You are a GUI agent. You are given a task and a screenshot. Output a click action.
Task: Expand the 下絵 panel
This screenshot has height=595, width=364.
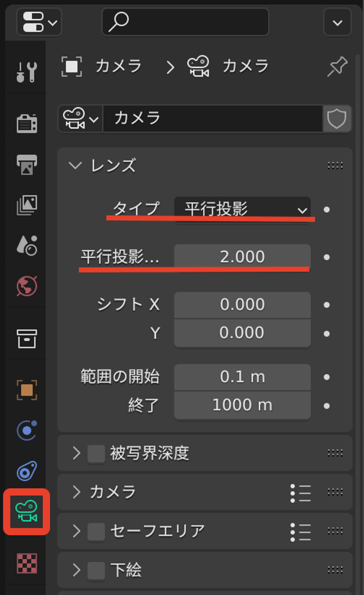[x=76, y=570]
